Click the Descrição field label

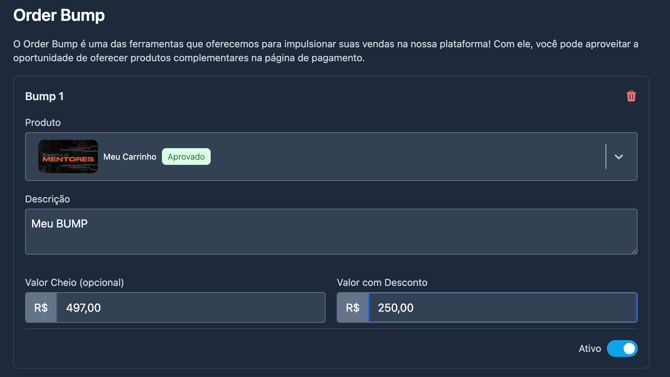pyautogui.click(x=47, y=199)
